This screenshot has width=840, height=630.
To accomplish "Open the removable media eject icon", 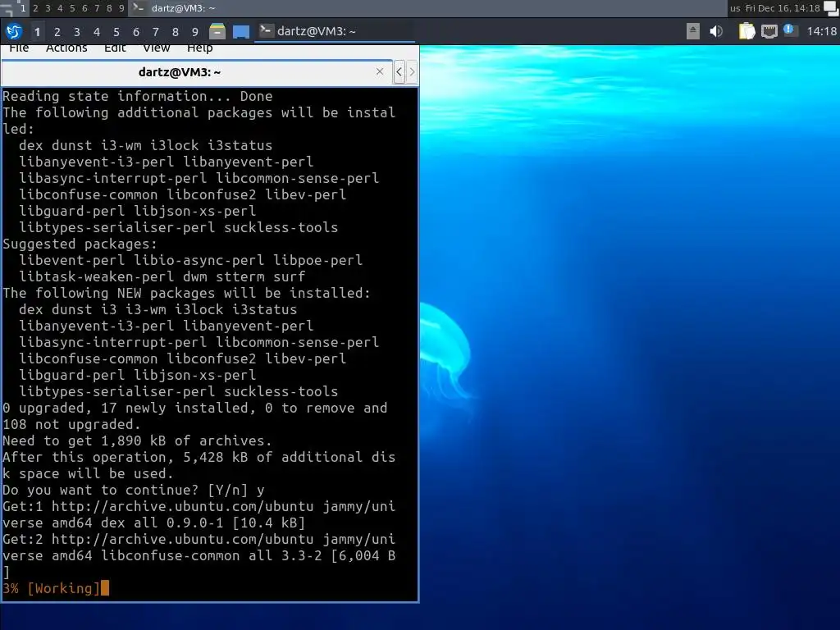I will pos(692,32).
